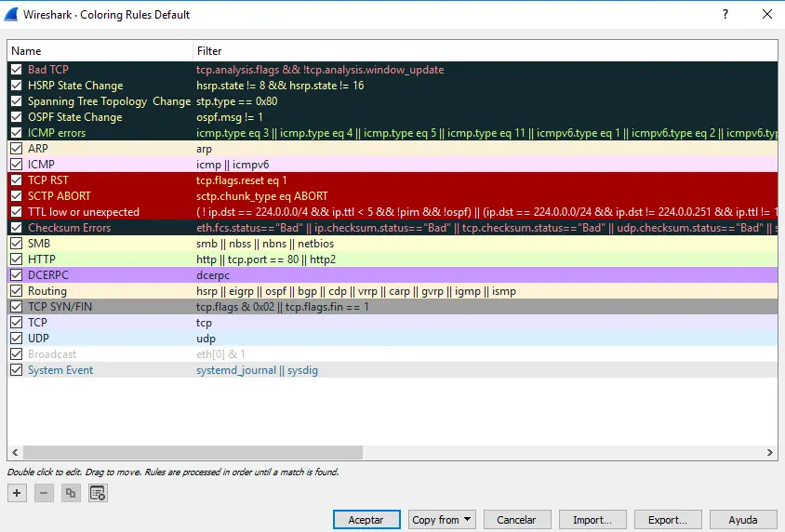The height and width of the screenshot is (532, 785).
Task: Toggle the OSPF State Change checkbox
Action: (17, 117)
